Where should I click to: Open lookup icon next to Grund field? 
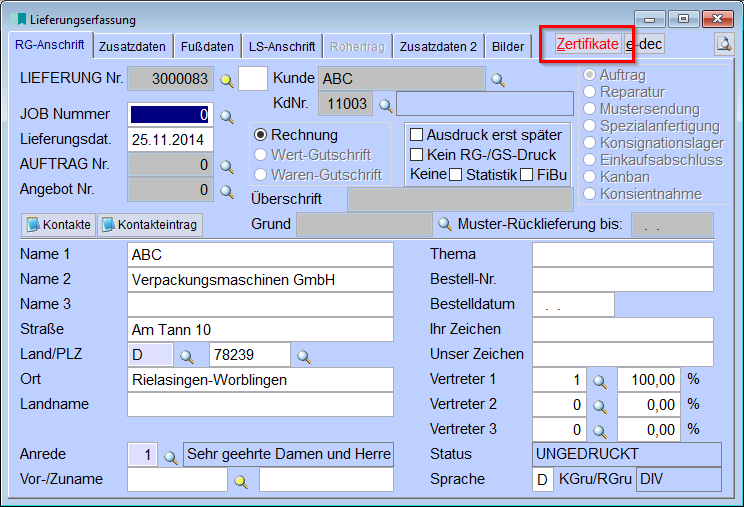[445, 224]
